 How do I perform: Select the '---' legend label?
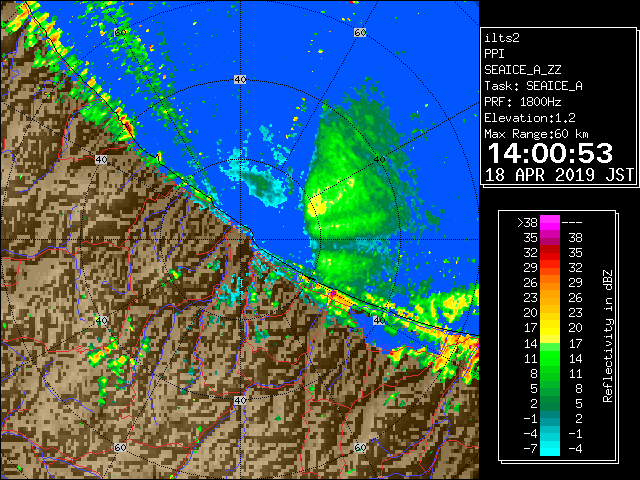coord(572,223)
